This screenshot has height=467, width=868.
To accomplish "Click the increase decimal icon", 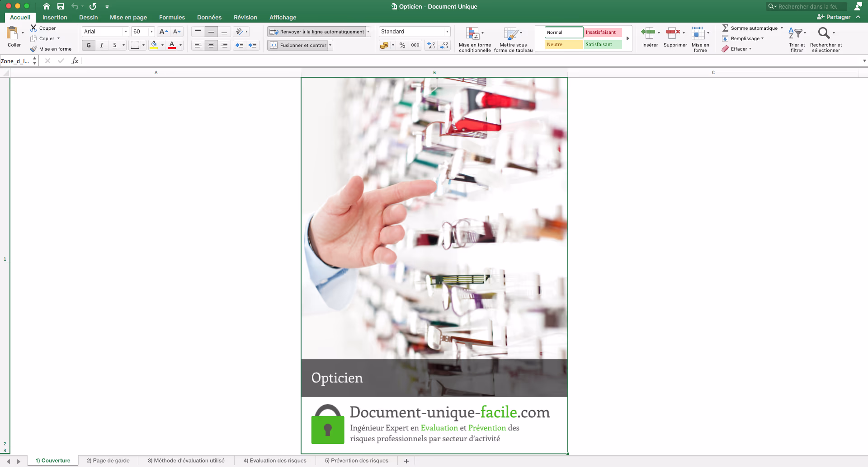I will pyautogui.click(x=431, y=45).
